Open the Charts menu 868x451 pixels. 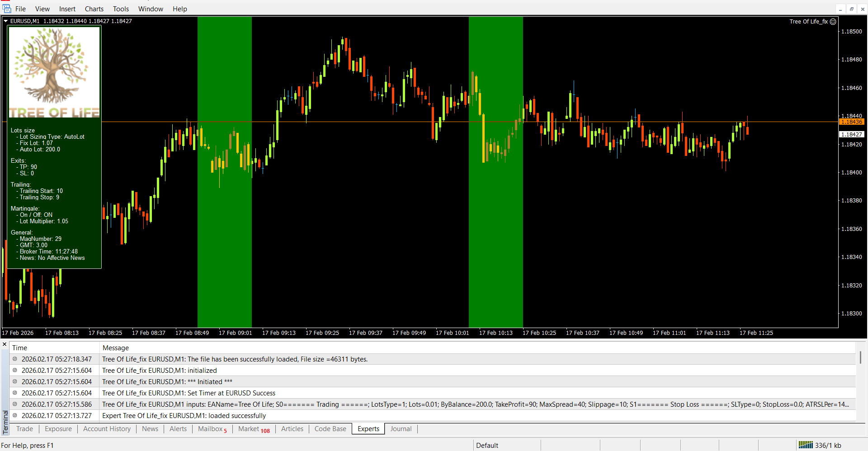coord(94,9)
